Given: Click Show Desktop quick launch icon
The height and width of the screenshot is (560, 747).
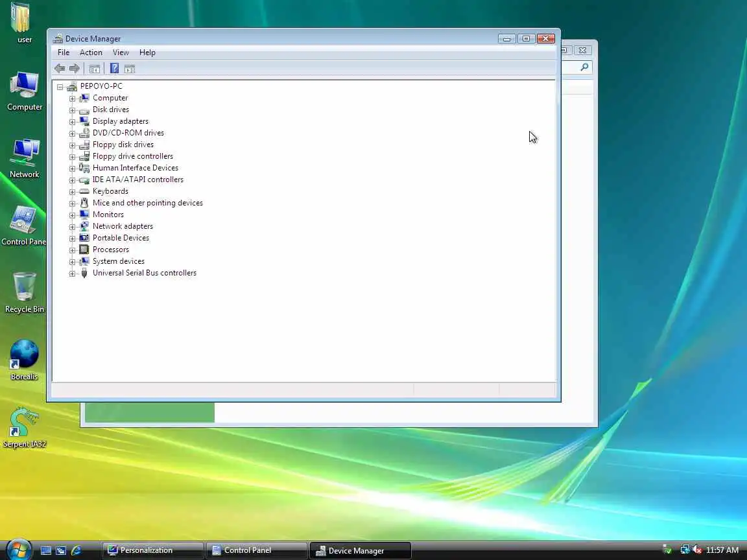Looking at the screenshot, I should (46, 550).
